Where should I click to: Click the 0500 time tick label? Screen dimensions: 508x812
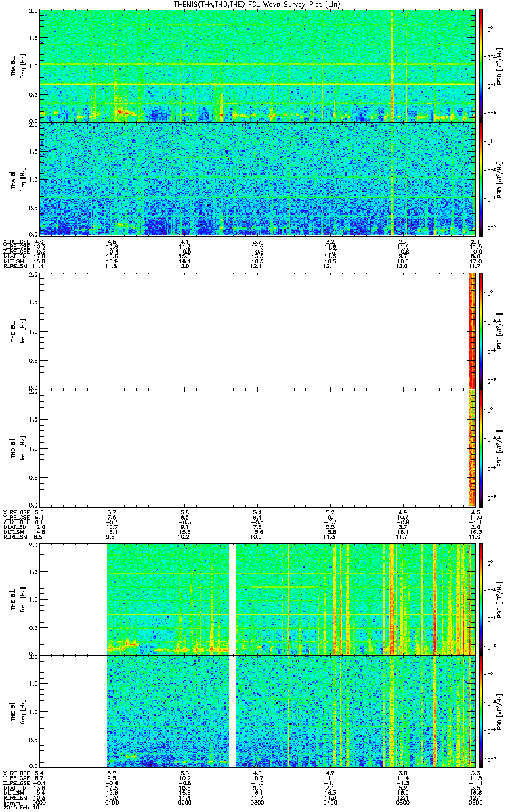point(403,801)
